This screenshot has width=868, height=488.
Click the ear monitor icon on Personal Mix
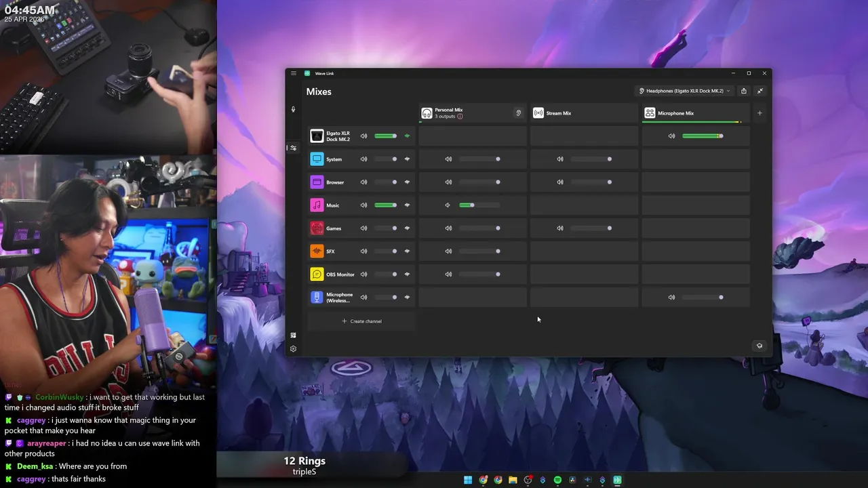tap(519, 113)
